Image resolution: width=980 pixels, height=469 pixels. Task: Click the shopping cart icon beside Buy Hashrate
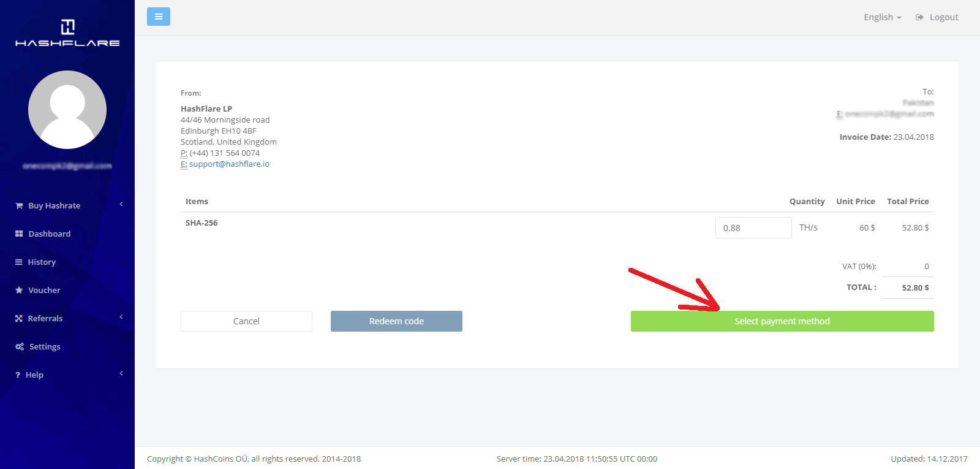coord(19,206)
